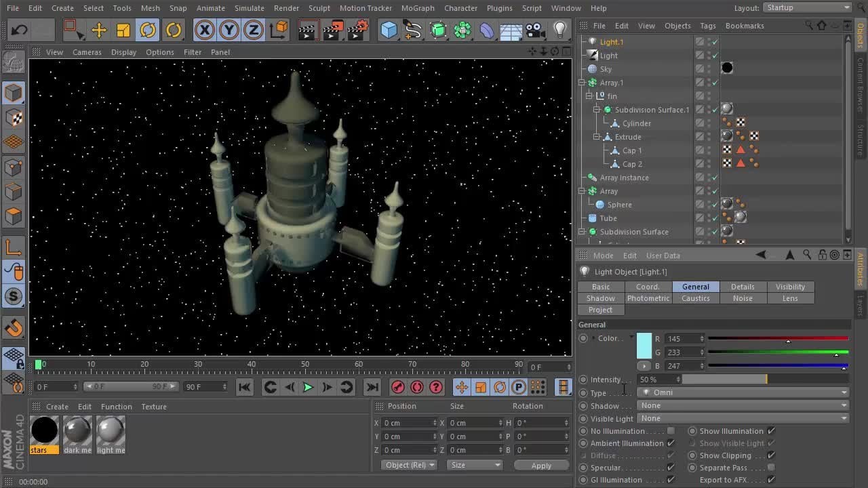This screenshot has height=488, width=868.
Task: Click the Undo arrow icon
Action: [20, 30]
